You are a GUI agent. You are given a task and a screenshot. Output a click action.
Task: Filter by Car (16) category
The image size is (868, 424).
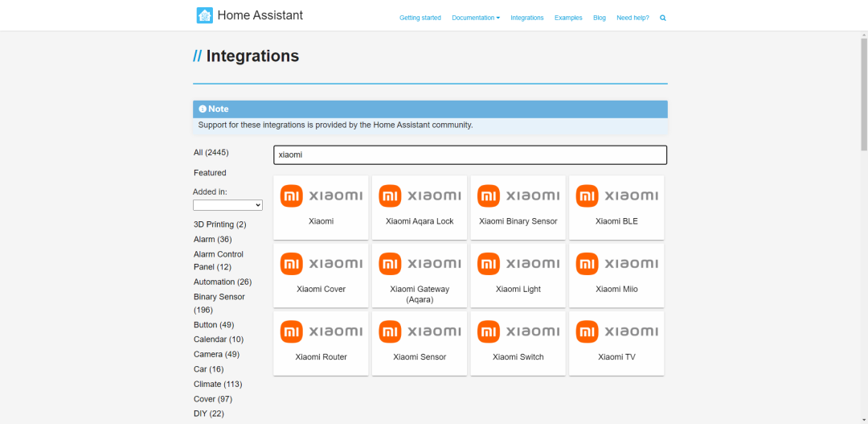pos(209,369)
